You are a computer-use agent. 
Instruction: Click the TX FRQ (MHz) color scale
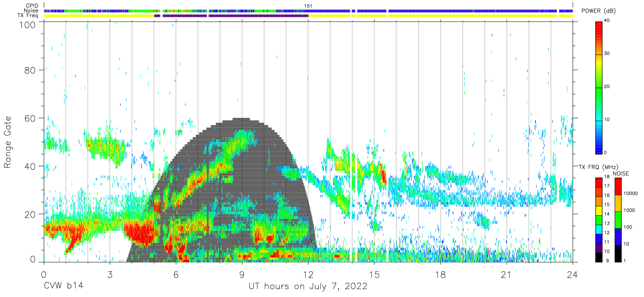pos(599,219)
